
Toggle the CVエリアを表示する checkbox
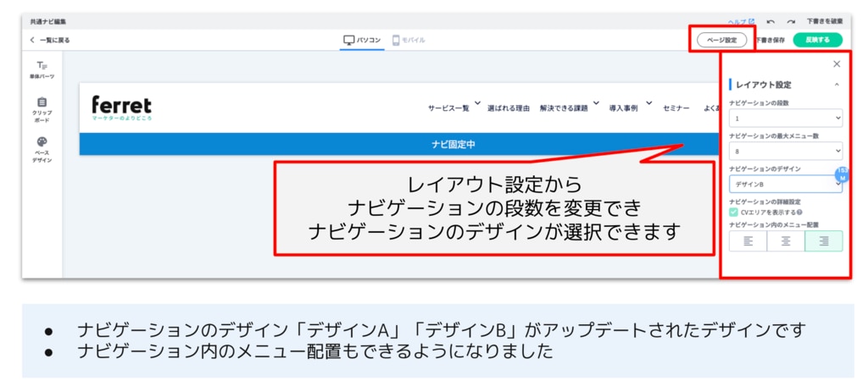coord(734,212)
